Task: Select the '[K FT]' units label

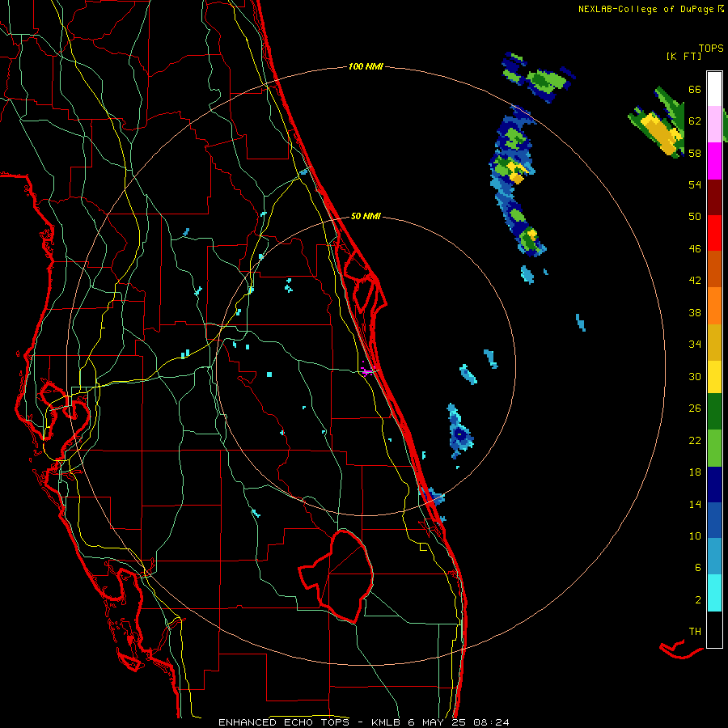Action: 684,57
